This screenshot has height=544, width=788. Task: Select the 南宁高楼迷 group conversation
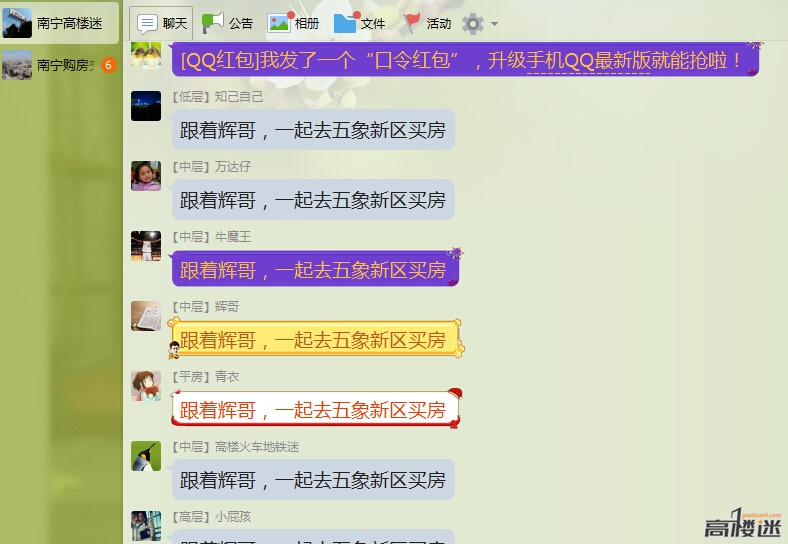coord(59,23)
